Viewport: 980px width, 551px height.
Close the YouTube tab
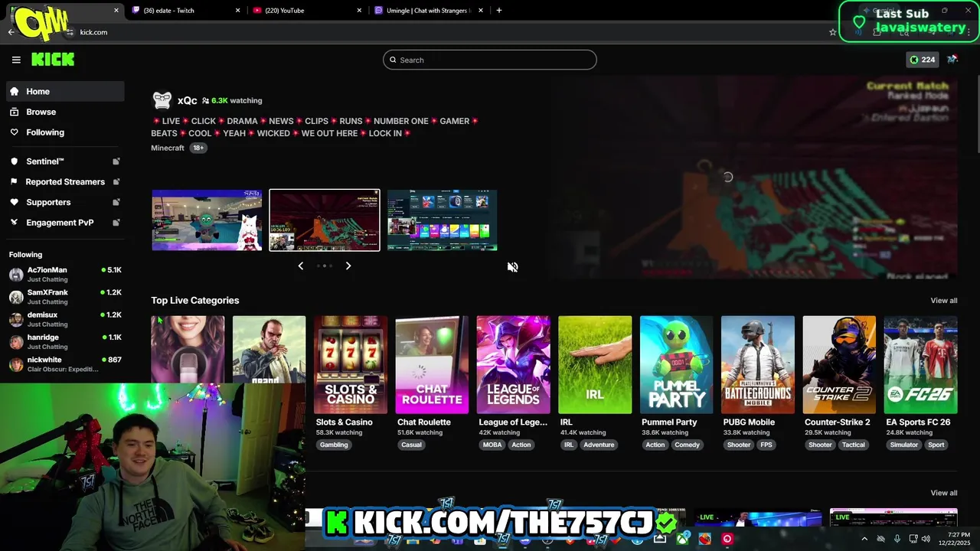(x=359, y=11)
